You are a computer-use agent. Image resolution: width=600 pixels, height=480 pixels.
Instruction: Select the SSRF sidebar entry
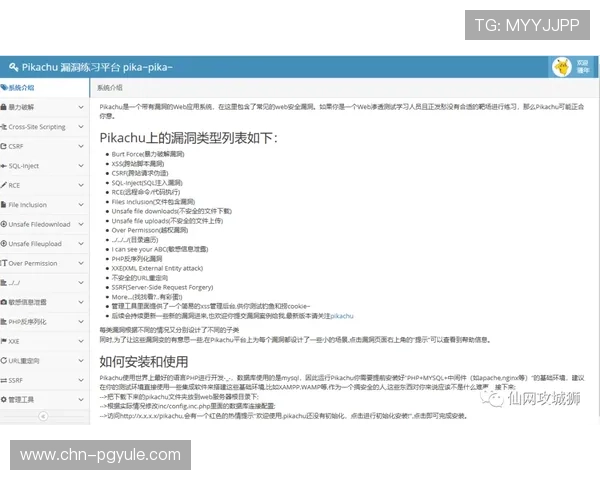pos(44,380)
